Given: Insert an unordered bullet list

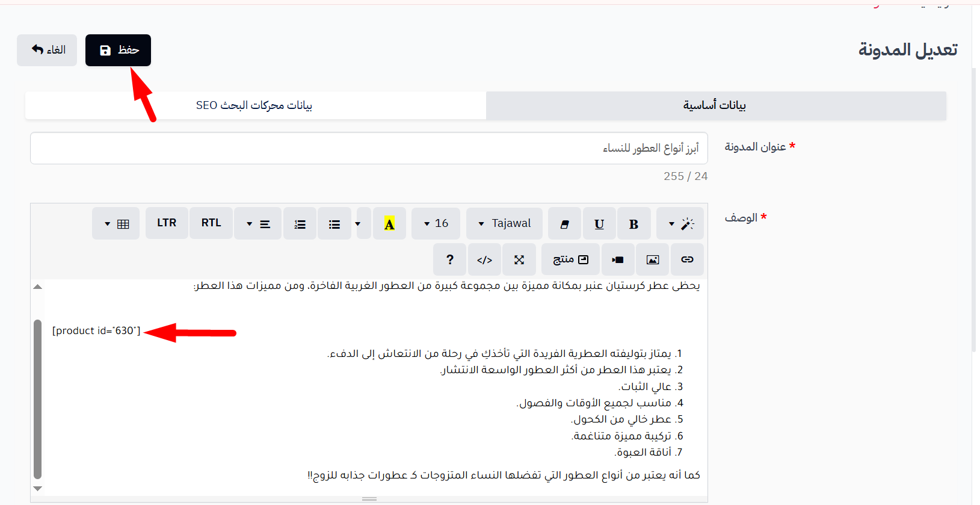Looking at the screenshot, I should (334, 224).
